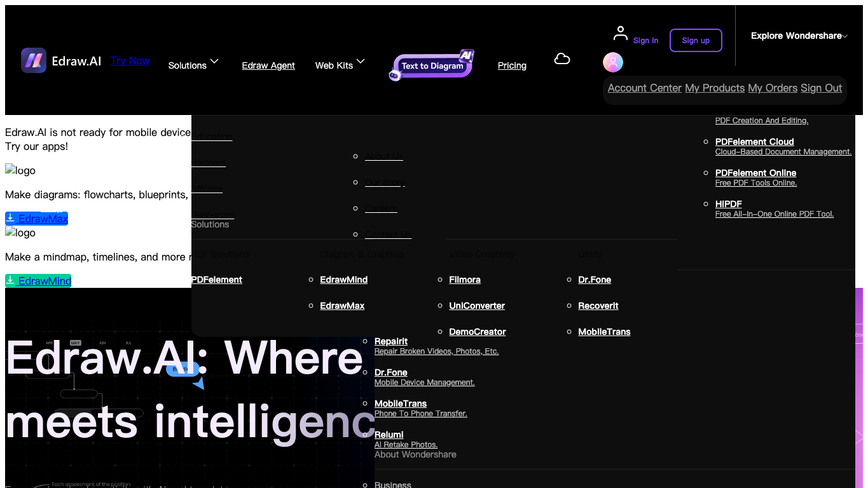This screenshot has height=488, width=868.
Task: Open the Web Kits menu item
Action: pyautogui.click(x=334, y=65)
